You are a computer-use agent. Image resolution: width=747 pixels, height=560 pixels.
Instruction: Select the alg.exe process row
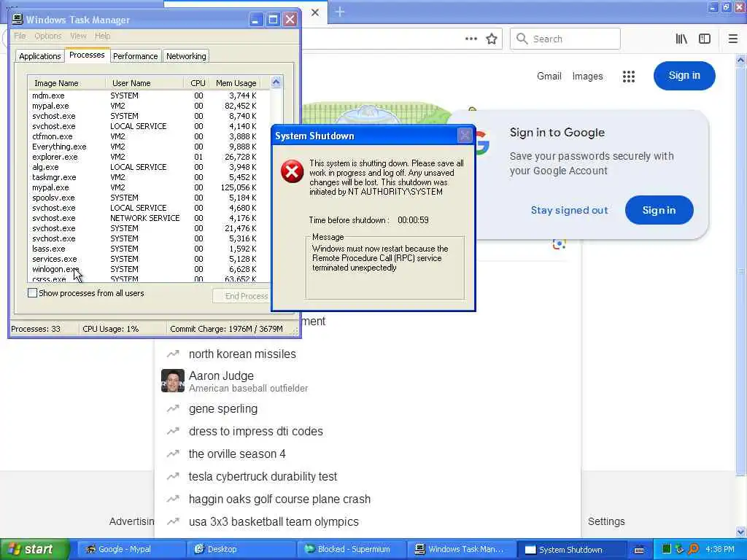click(x=149, y=167)
